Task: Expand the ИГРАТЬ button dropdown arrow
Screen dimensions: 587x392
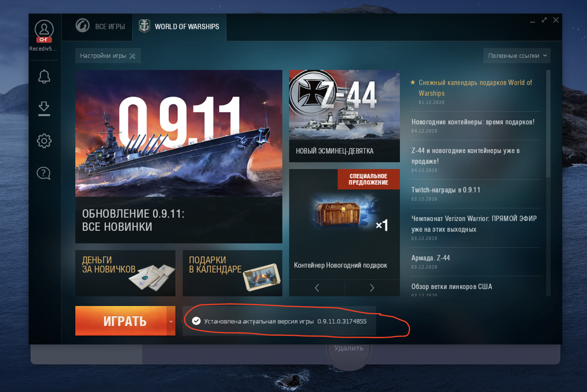Action: [x=171, y=321]
